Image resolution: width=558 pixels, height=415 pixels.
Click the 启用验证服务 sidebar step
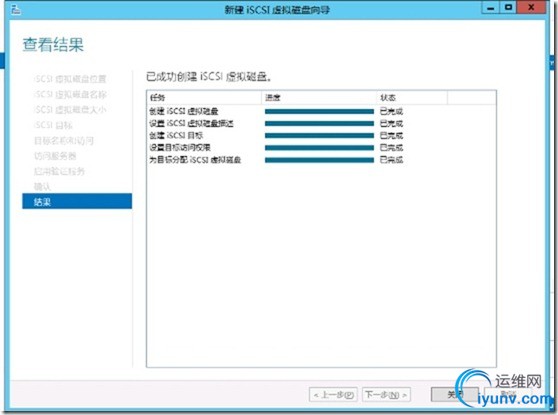pos(59,171)
